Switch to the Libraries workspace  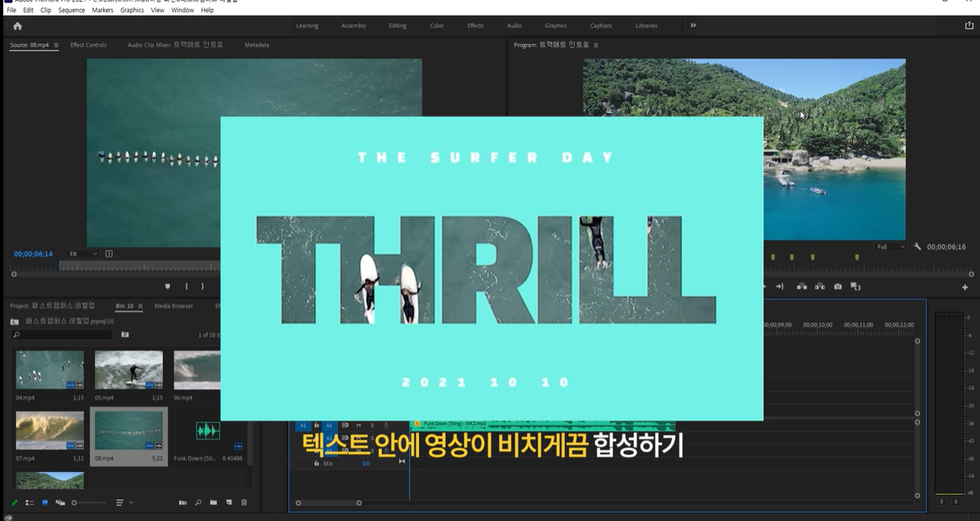click(x=646, y=25)
